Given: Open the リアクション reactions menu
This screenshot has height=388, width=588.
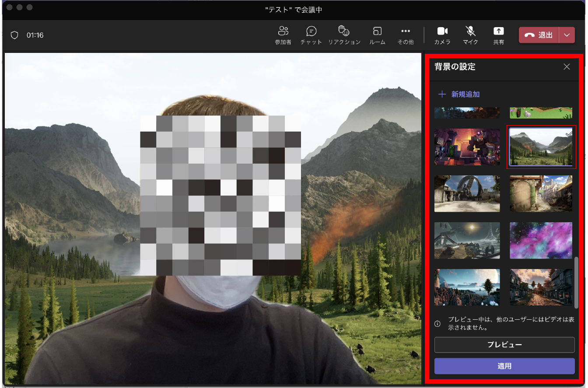Looking at the screenshot, I should pyautogui.click(x=344, y=35).
